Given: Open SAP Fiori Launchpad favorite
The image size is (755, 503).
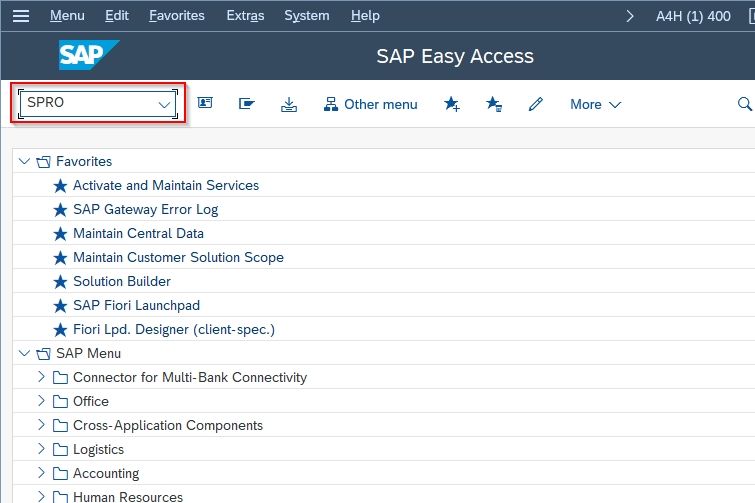Looking at the screenshot, I should click(136, 305).
